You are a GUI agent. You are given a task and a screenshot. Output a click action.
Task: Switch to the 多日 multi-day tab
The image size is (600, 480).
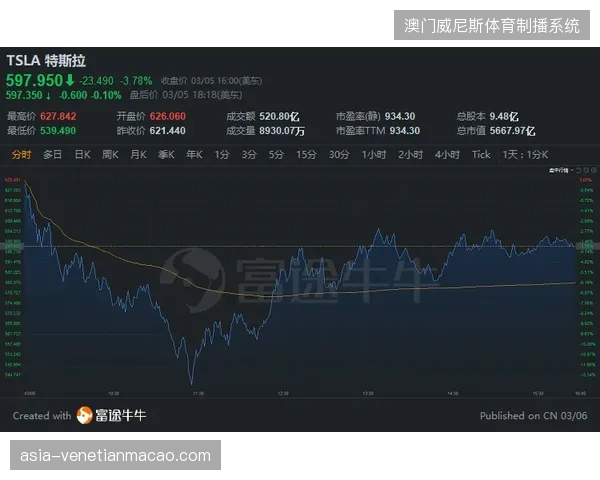pos(52,155)
